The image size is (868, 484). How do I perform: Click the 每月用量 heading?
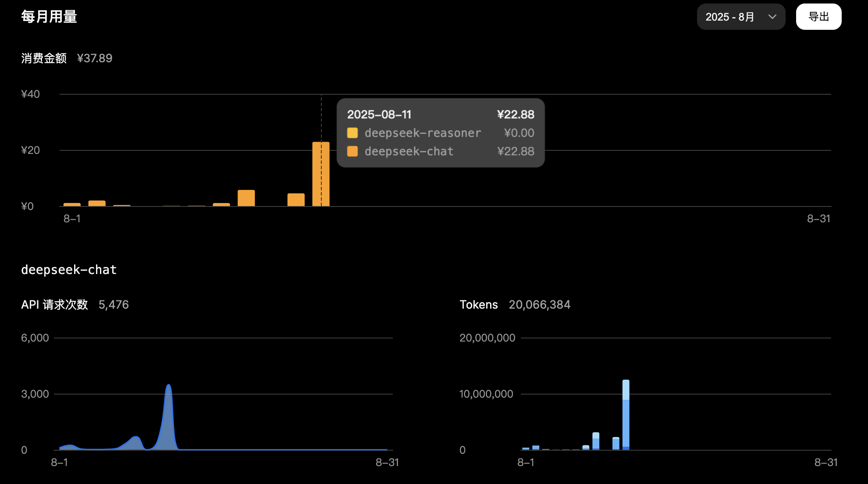click(x=49, y=17)
